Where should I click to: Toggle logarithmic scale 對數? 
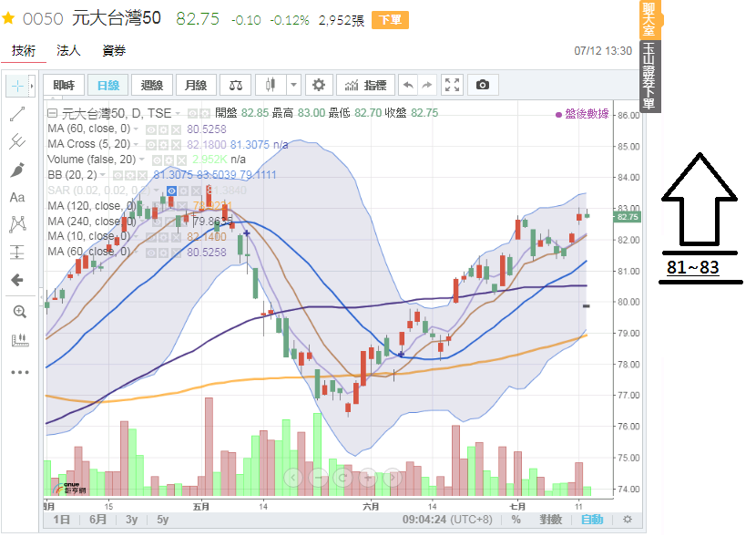[x=551, y=520]
